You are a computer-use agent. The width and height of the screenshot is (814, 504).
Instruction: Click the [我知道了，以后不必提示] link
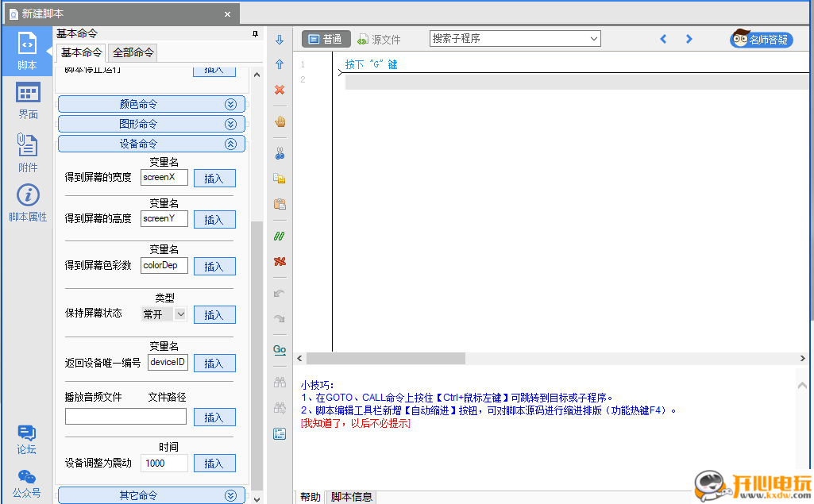tap(356, 423)
